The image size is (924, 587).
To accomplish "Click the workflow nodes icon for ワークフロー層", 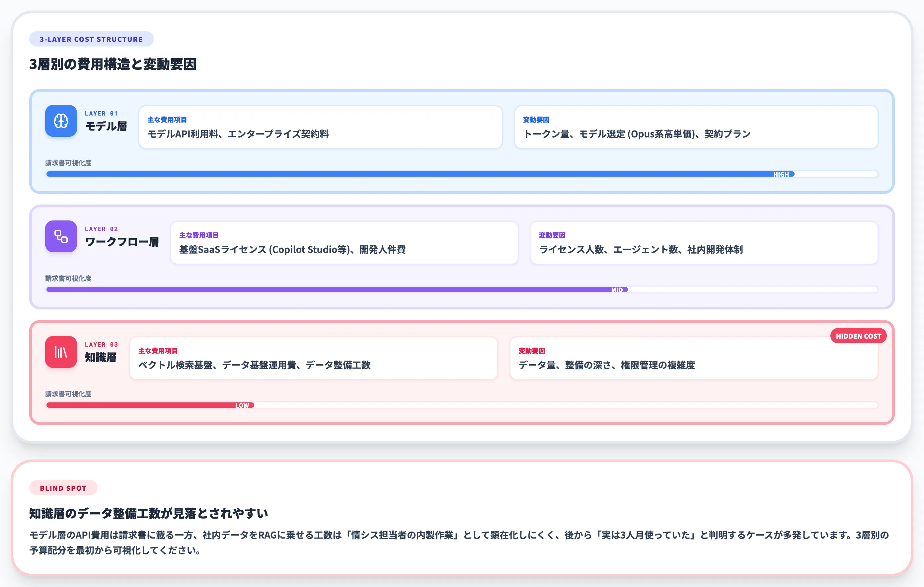I will tap(61, 236).
